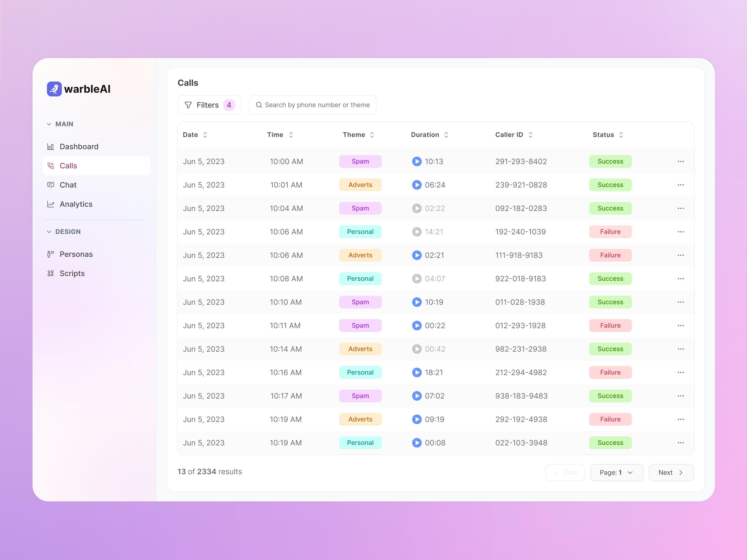Expand the Page: 1 dropdown
Image resolution: width=747 pixels, height=560 pixels.
pyautogui.click(x=616, y=472)
